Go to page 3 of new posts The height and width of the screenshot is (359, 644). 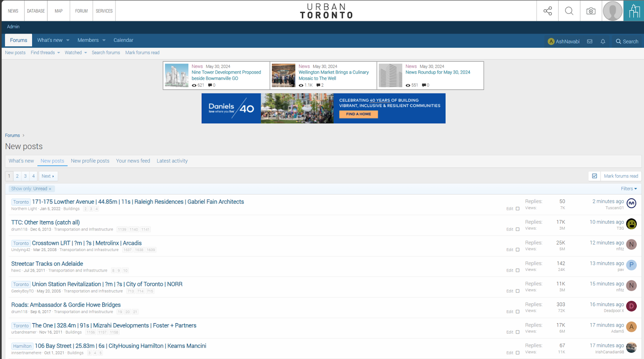coord(25,176)
